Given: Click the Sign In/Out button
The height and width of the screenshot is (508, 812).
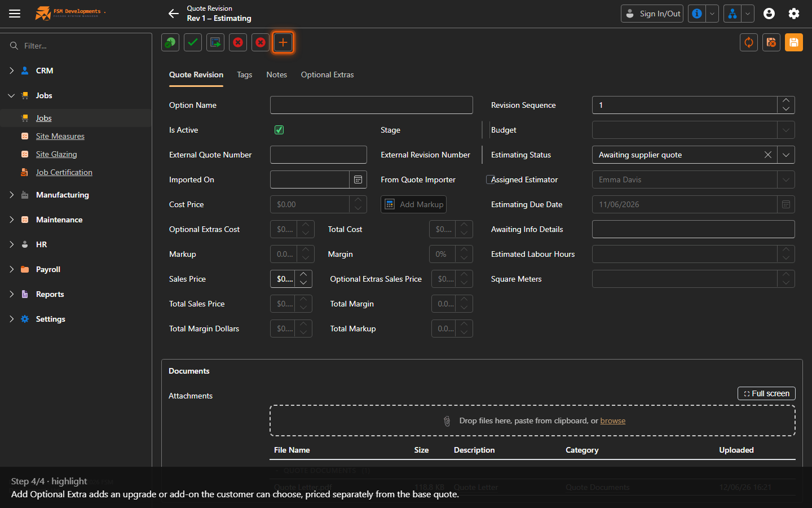Looking at the screenshot, I should point(652,14).
